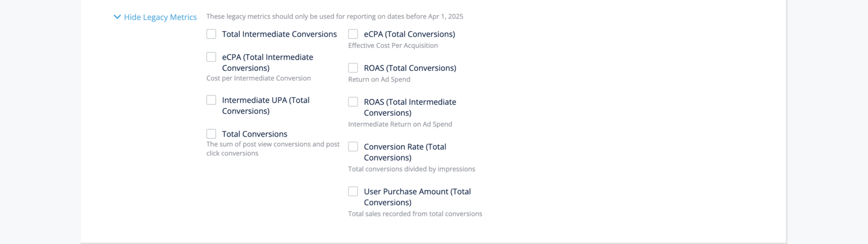The image size is (868, 244).
Task: Click the ROAS (Total Conversions) label text
Action: point(410,68)
